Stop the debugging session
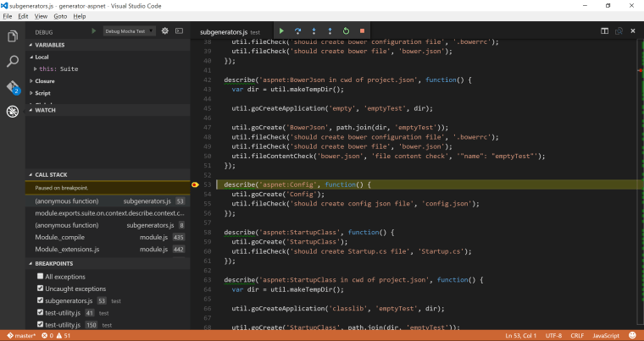 (362, 30)
